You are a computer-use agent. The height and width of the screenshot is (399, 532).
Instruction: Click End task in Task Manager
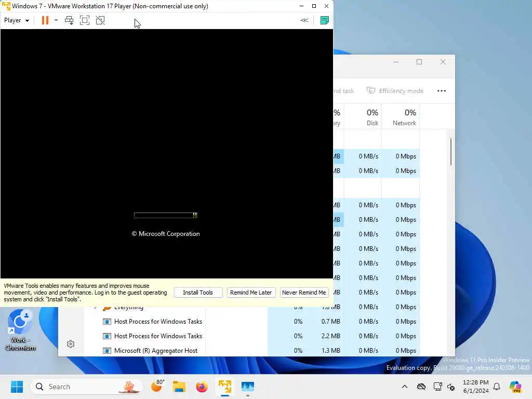click(x=343, y=90)
